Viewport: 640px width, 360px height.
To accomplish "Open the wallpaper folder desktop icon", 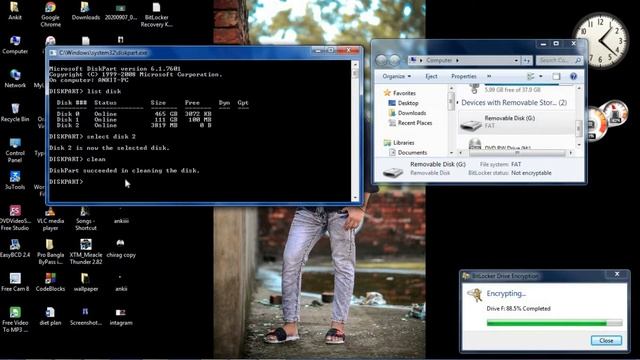I will (x=85, y=282).
